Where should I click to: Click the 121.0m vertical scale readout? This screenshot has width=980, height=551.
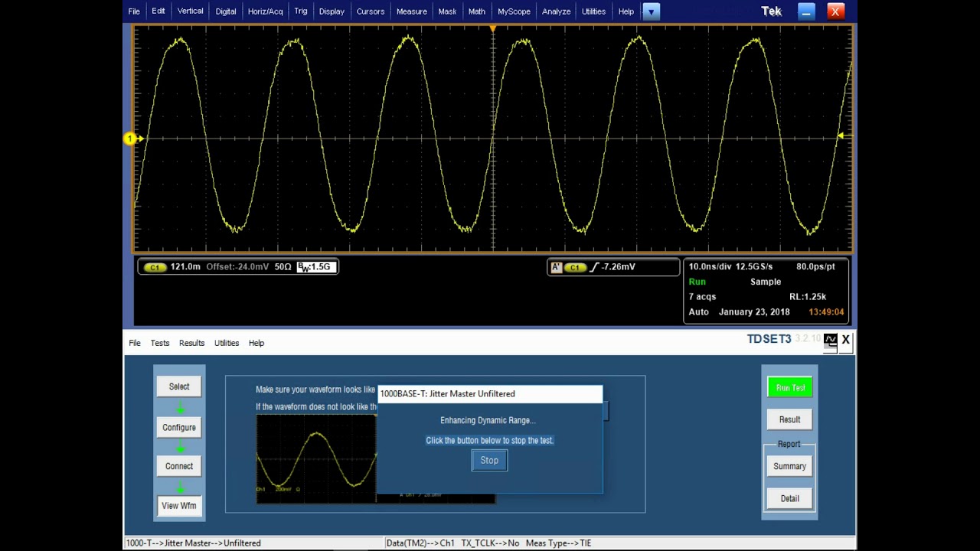point(185,267)
